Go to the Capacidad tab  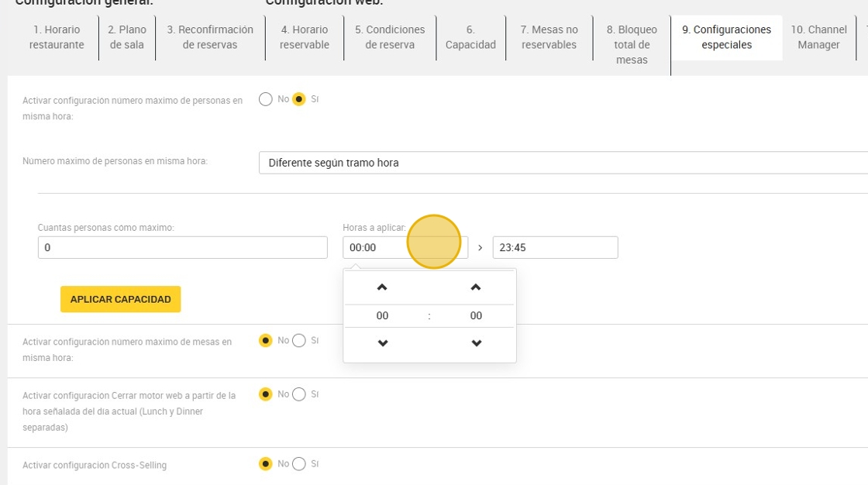click(x=470, y=37)
